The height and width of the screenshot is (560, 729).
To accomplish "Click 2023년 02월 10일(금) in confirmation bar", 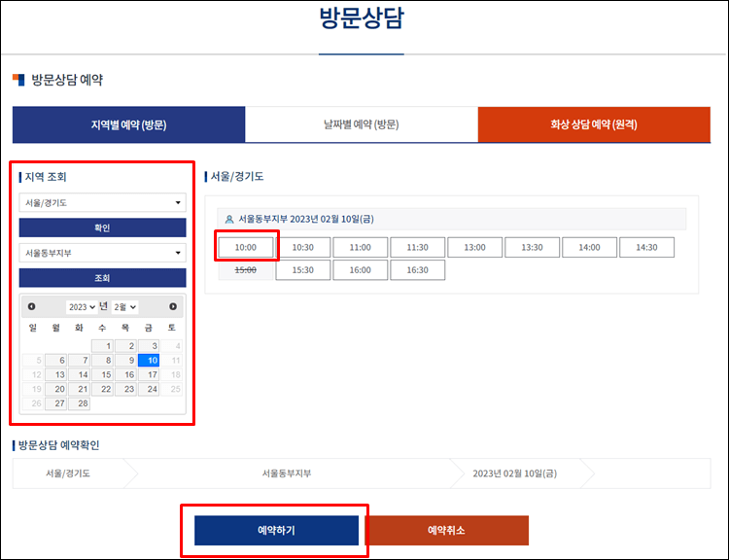I will [x=514, y=473].
